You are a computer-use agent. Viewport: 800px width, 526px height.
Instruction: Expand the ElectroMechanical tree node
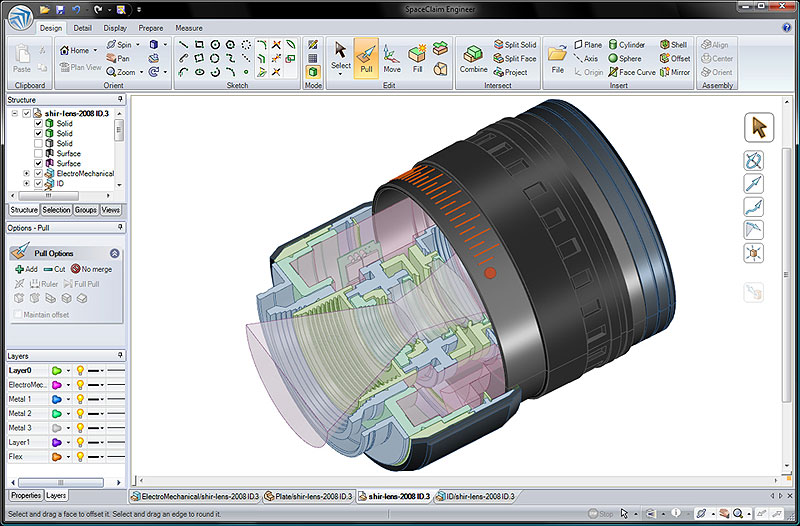point(26,173)
